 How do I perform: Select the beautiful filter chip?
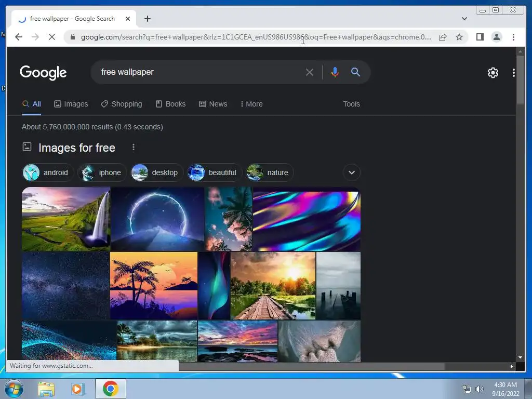pyautogui.click(x=215, y=172)
